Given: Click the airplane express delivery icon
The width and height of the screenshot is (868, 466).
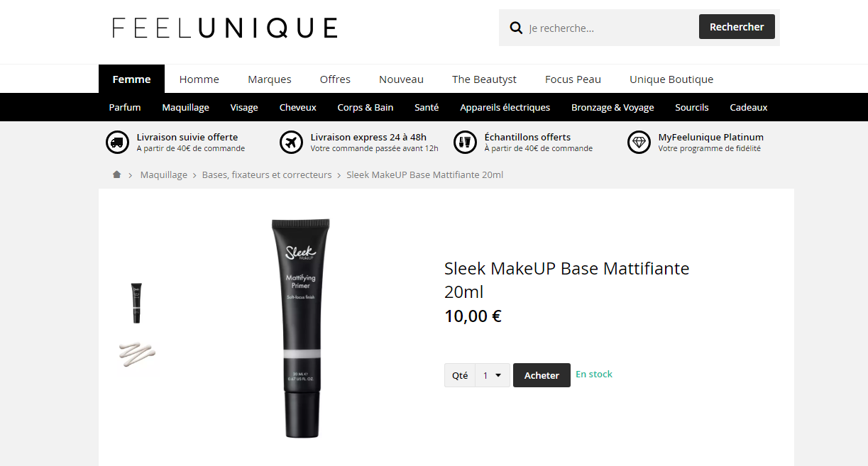Looking at the screenshot, I should (291, 143).
